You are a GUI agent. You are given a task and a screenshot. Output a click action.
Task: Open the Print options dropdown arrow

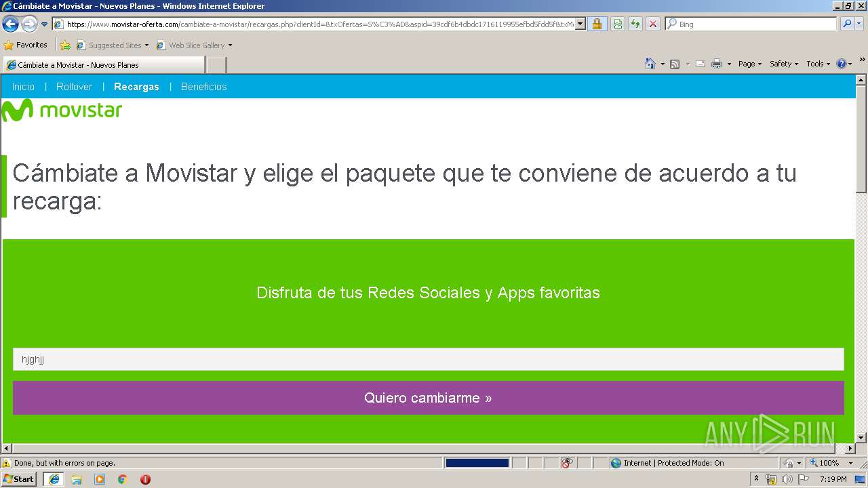tap(729, 64)
